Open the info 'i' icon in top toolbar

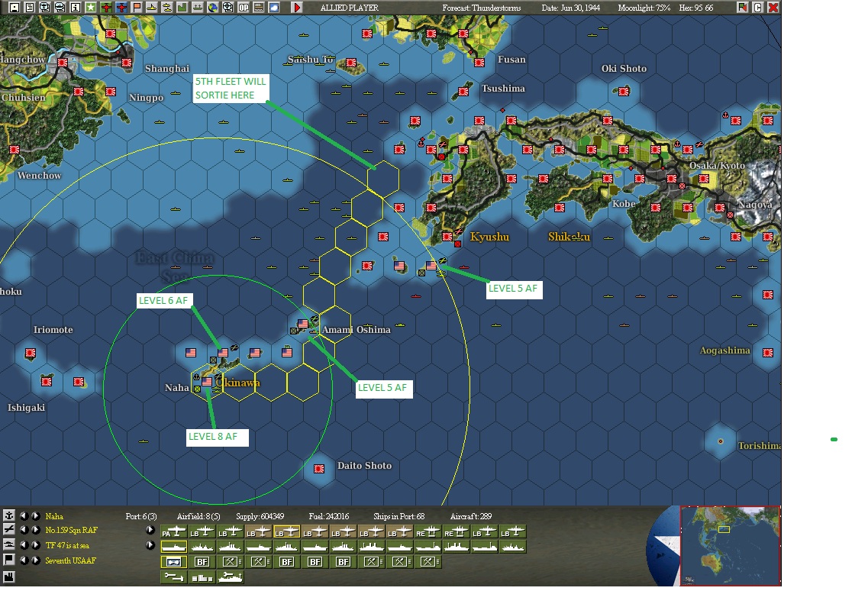[76, 8]
